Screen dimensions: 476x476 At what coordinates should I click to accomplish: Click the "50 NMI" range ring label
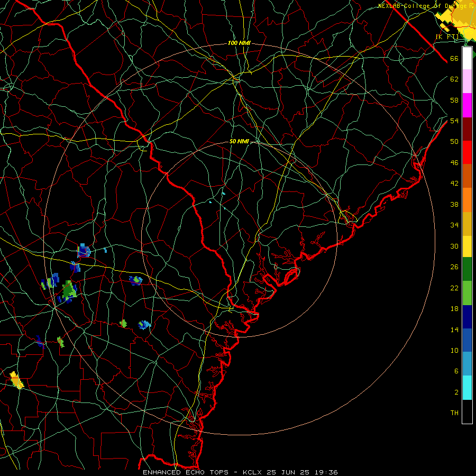coord(239,141)
